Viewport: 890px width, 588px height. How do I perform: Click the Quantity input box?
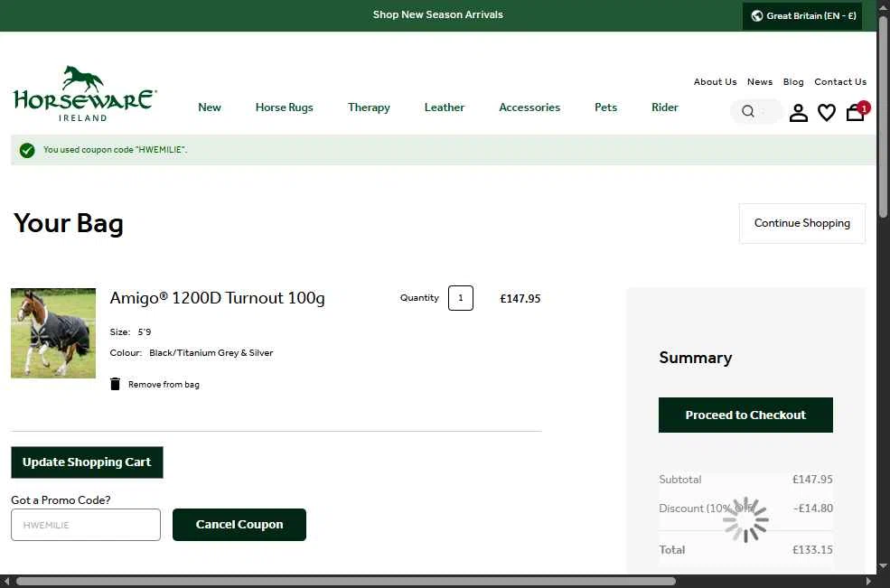pos(460,298)
